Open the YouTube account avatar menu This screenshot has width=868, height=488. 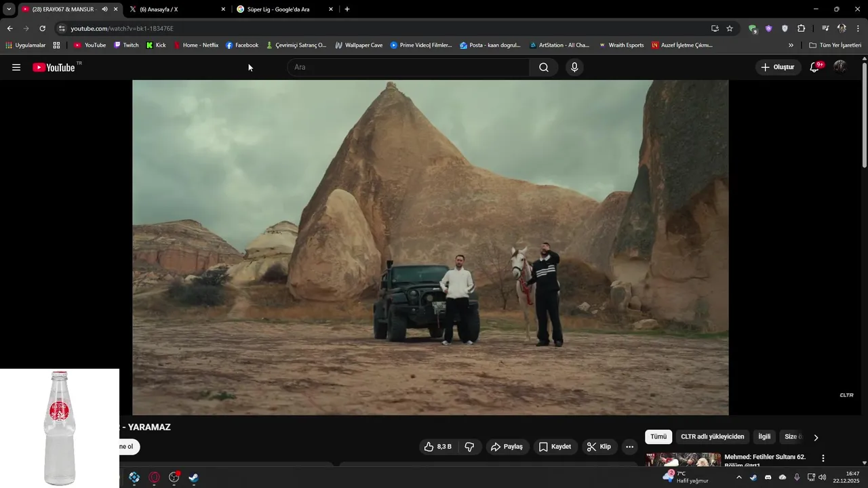coord(840,66)
